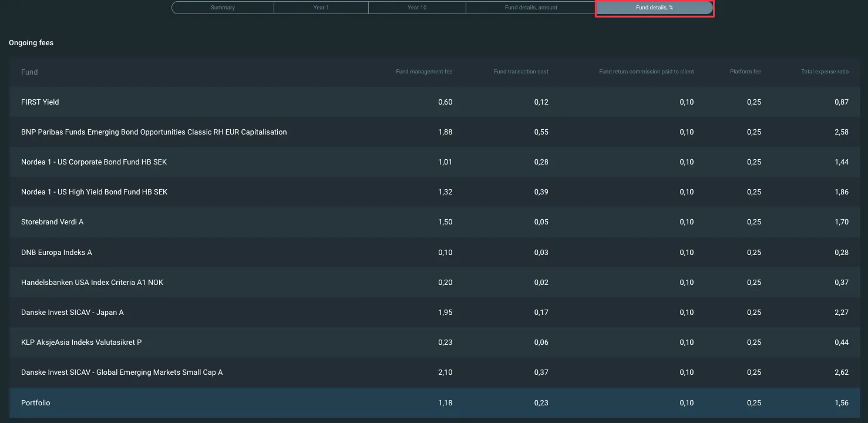Click the Fund transaction cost column header
Viewport: 868px width, 423px height.
tap(521, 72)
